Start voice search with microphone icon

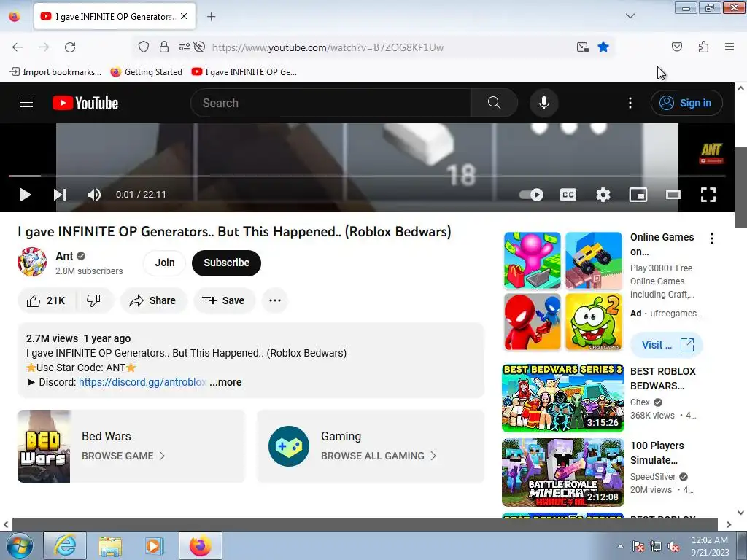click(544, 103)
